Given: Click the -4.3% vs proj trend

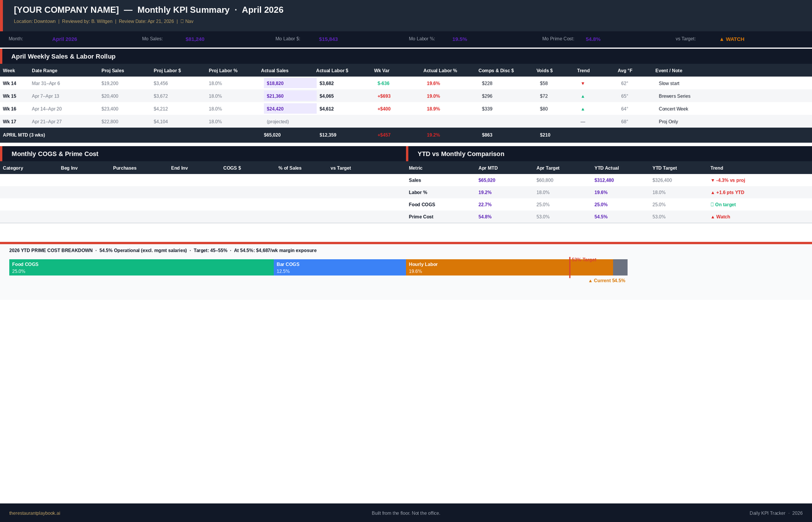Looking at the screenshot, I should point(728,180).
